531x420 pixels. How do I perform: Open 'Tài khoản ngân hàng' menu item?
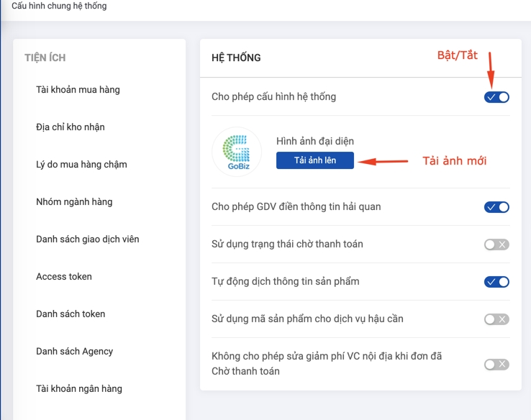pyautogui.click(x=79, y=388)
